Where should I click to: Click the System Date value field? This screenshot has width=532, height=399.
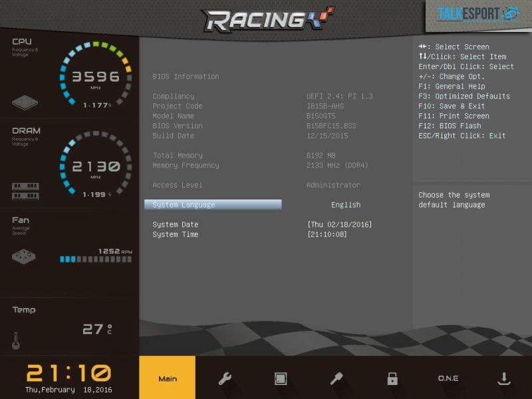click(x=339, y=225)
